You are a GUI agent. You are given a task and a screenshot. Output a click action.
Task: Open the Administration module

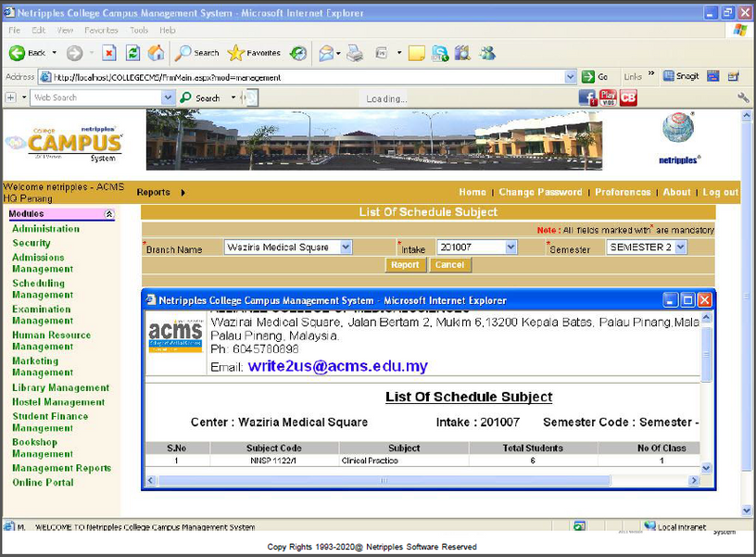(45, 229)
